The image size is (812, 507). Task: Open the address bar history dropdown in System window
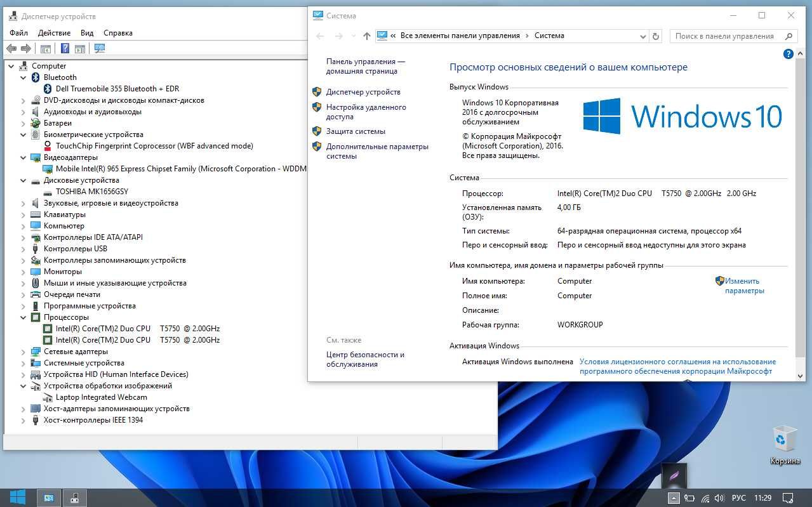pos(642,36)
